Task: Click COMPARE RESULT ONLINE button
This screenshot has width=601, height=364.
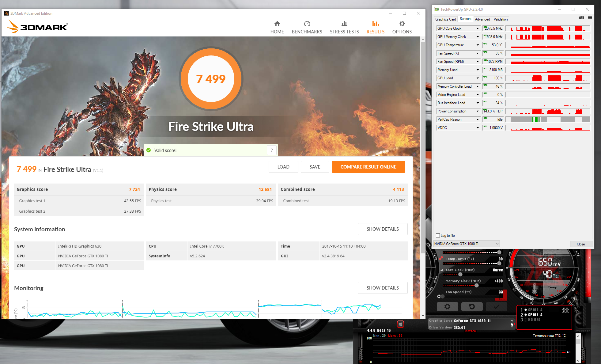Action: (368, 167)
